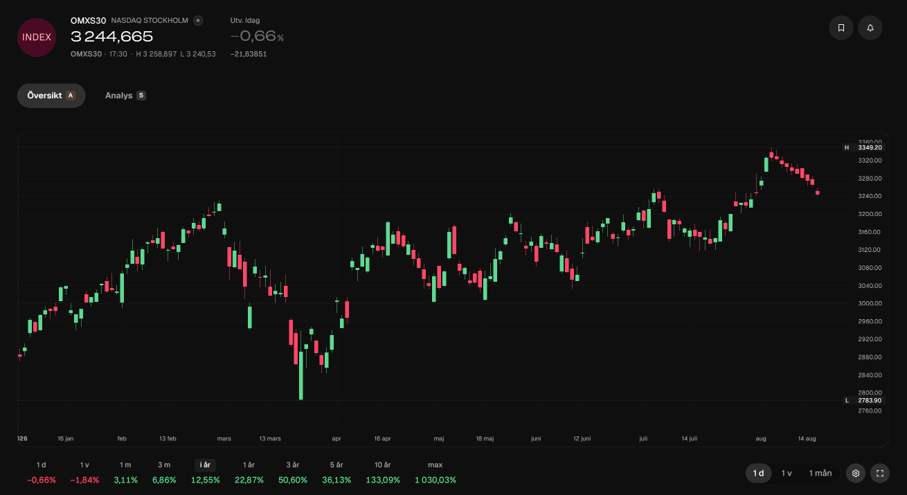The image size is (907, 495).
Task: Set candle interval to 1 d
Action: 758,473
